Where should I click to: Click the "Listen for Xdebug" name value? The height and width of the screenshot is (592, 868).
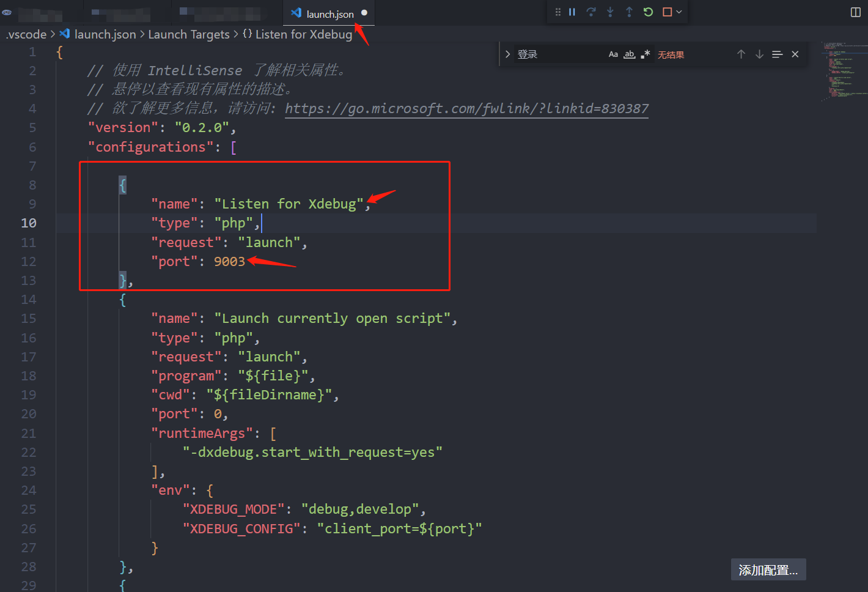pyautogui.click(x=289, y=204)
